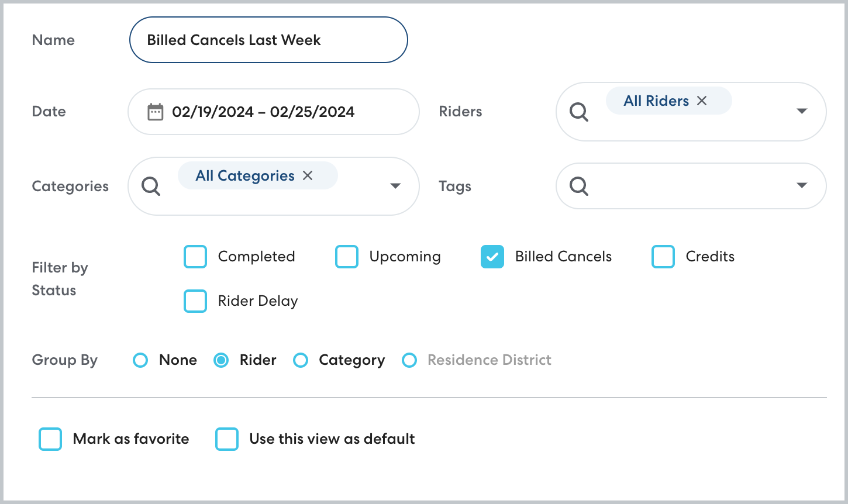
Task: Check Mark as favorite
Action: click(x=50, y=439)
